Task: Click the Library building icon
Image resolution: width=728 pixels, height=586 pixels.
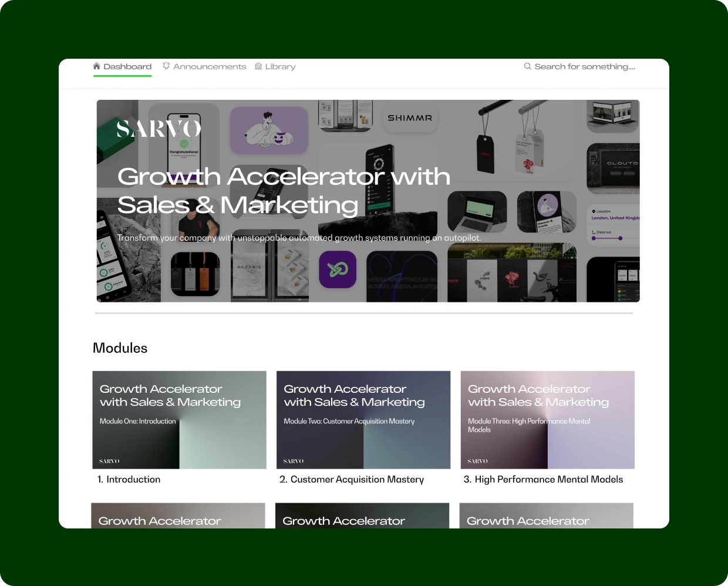Action: [258, 66]
